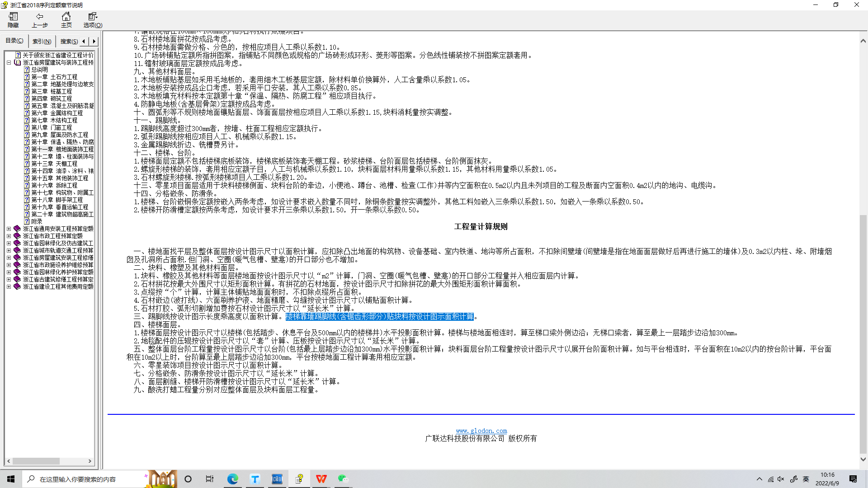The image size is (868, 488).
Task: Select 第一章 土石方工程 in the tree
Action: point(54,77)
